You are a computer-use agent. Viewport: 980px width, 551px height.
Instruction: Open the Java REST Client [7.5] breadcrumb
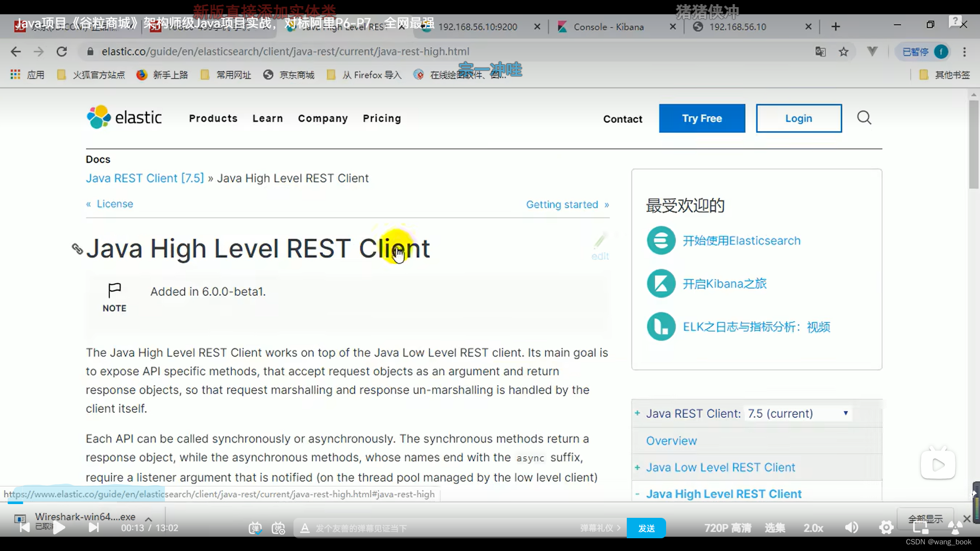click(x=145, y=178)
